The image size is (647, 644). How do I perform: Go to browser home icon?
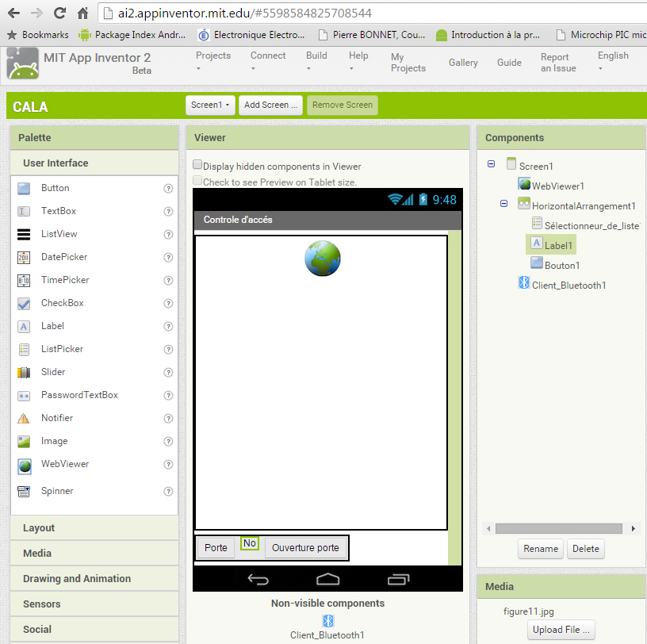point(83,13)
